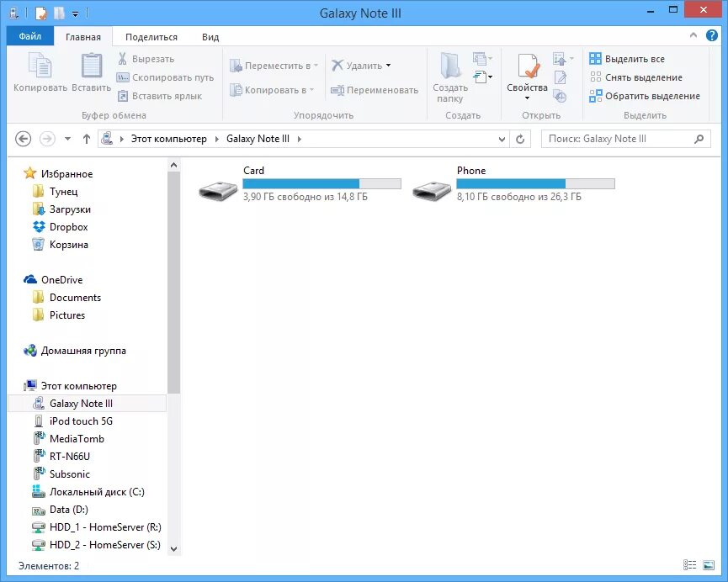The height and width of the screenshot is (582, 728).
Task: Click the Card storage usage bar
Action: pyautogui.click(x=321, y=184)
